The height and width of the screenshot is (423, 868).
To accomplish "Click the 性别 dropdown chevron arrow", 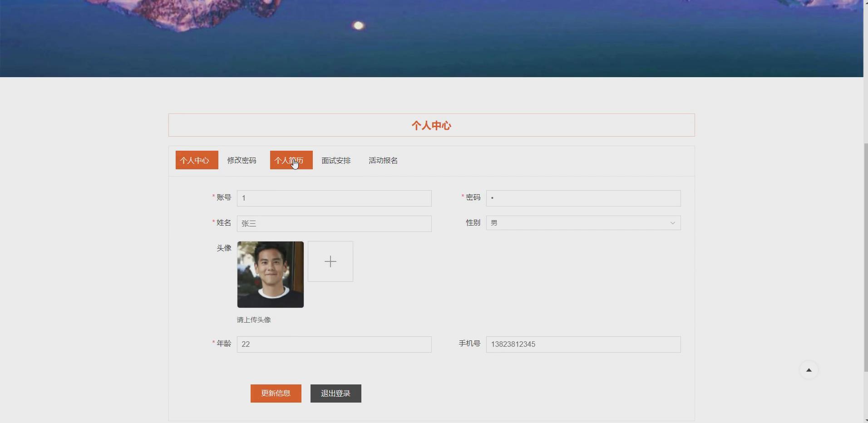I will point(672,223).
